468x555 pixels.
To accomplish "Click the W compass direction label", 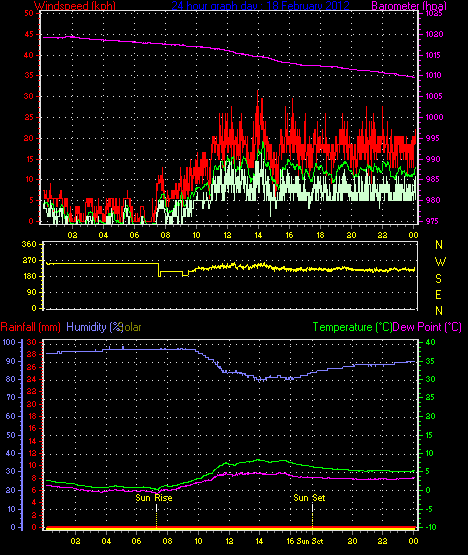I will (440, 262).
